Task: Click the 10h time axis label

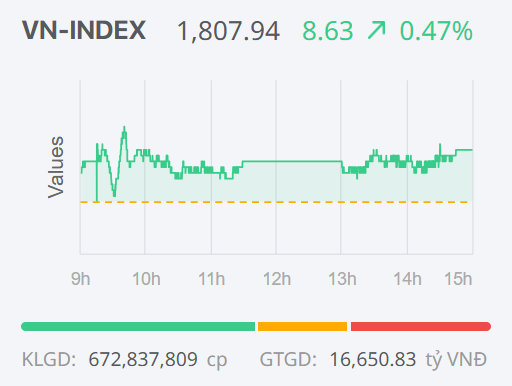Action: [146, 279]
